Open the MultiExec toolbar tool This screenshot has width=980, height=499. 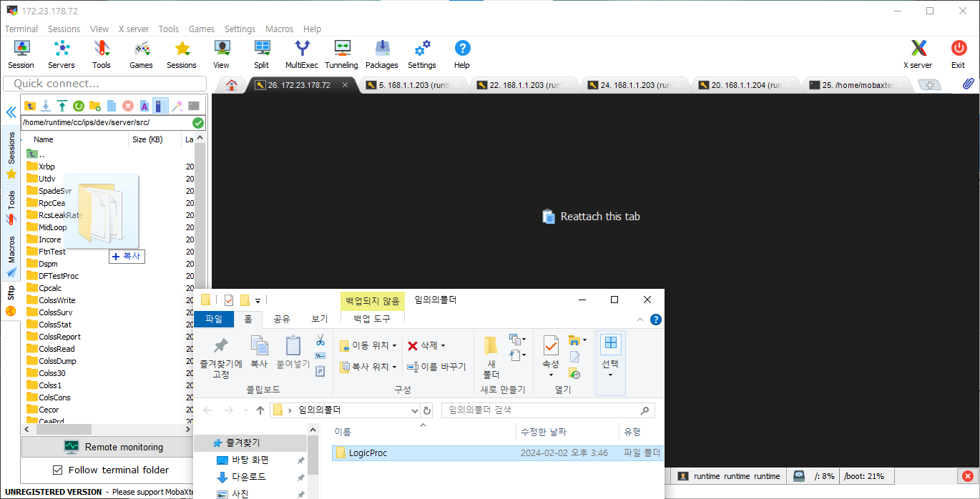coord(302,54)
